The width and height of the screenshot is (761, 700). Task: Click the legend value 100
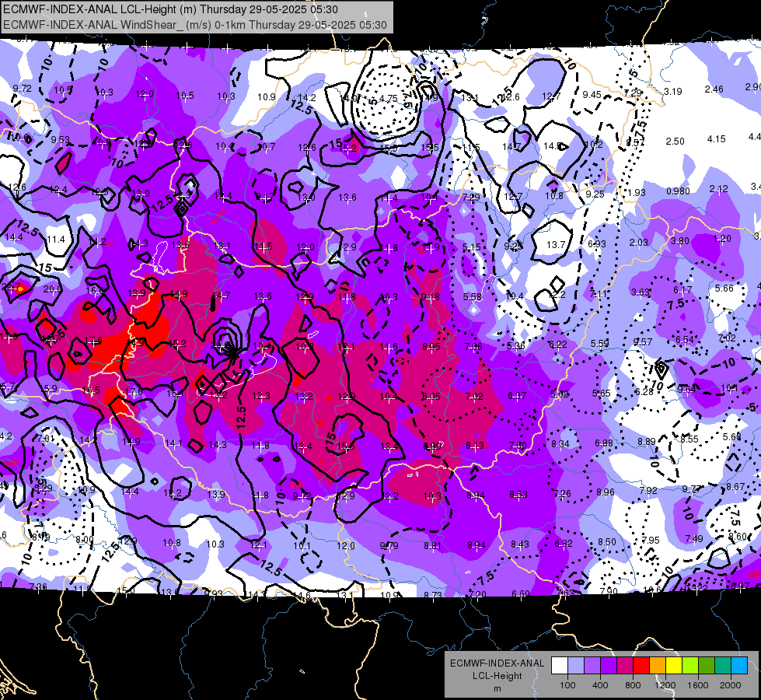tap(567, 685)
